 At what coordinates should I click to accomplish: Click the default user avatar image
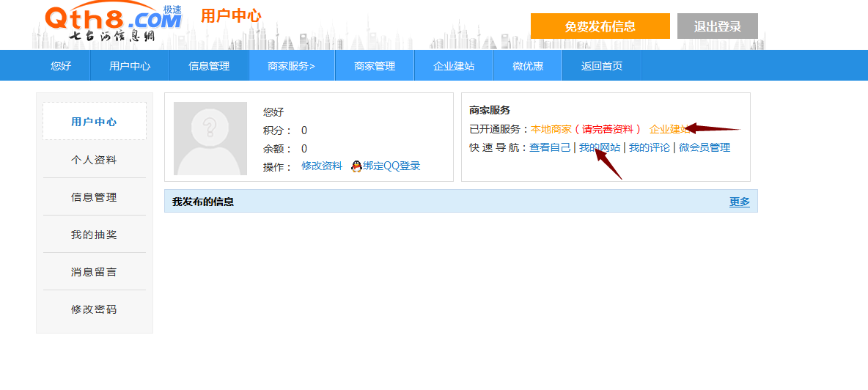(210, 139)
